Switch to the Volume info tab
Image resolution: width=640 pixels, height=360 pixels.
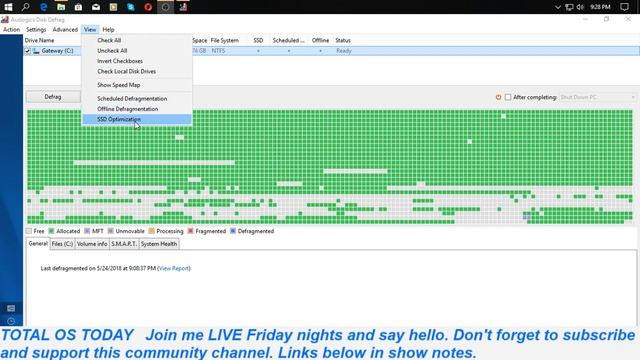pos(92,244)
